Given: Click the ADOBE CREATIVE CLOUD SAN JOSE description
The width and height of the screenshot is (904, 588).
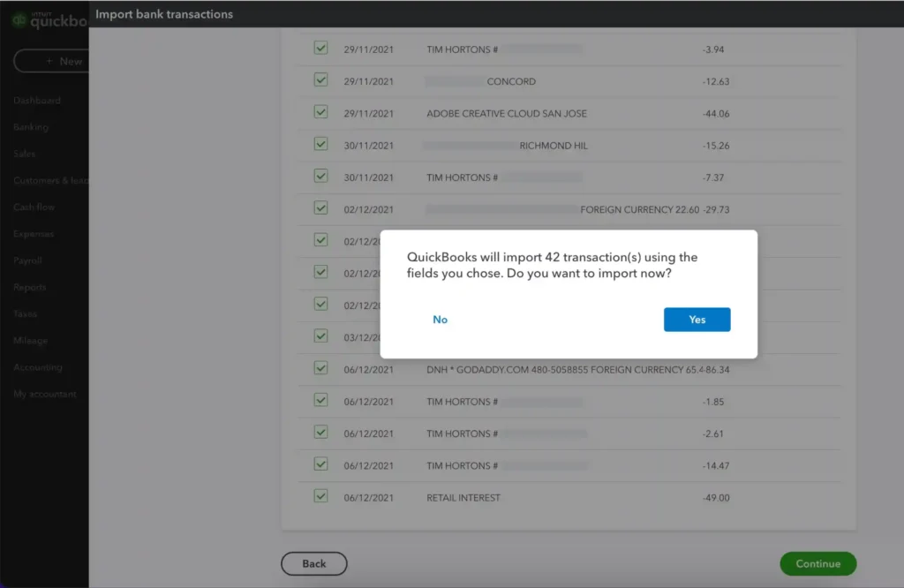Looking at the screenshot, I should point(507,114).
